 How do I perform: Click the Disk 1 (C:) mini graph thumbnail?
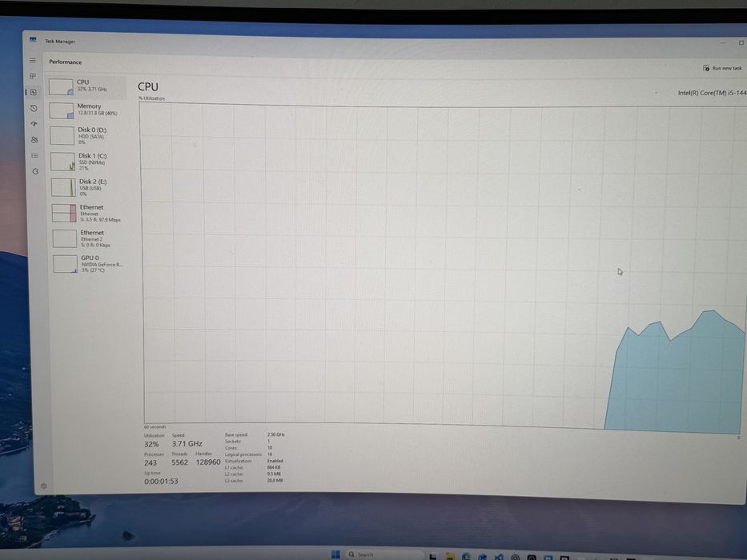tap(63, 162)
